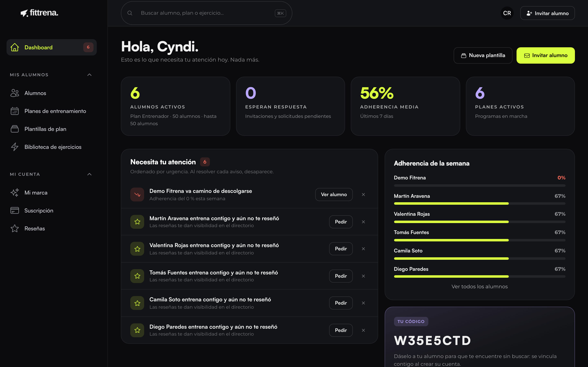Screen dimensions: 588x367
Task: Collapse the Mis Alumnos section
Action: [89, 75]
